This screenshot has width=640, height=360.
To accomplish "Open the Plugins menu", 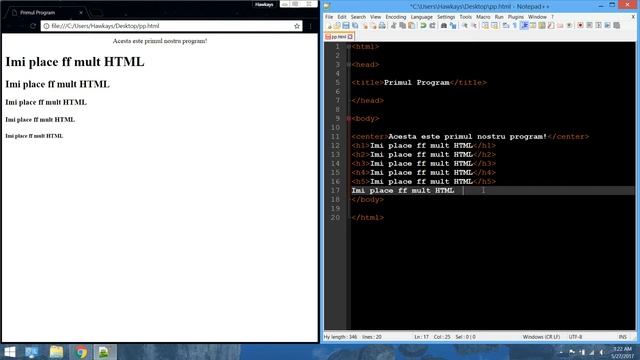I will (x=516, y=17).
